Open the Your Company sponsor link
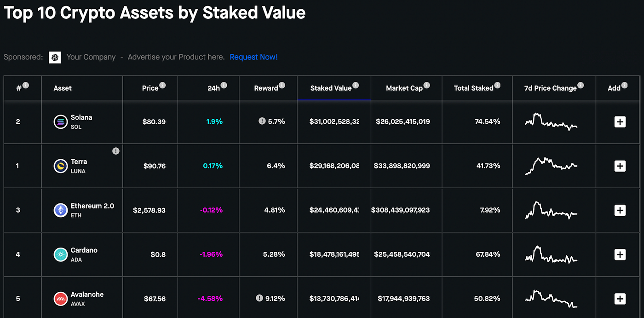 pos(91,57)
